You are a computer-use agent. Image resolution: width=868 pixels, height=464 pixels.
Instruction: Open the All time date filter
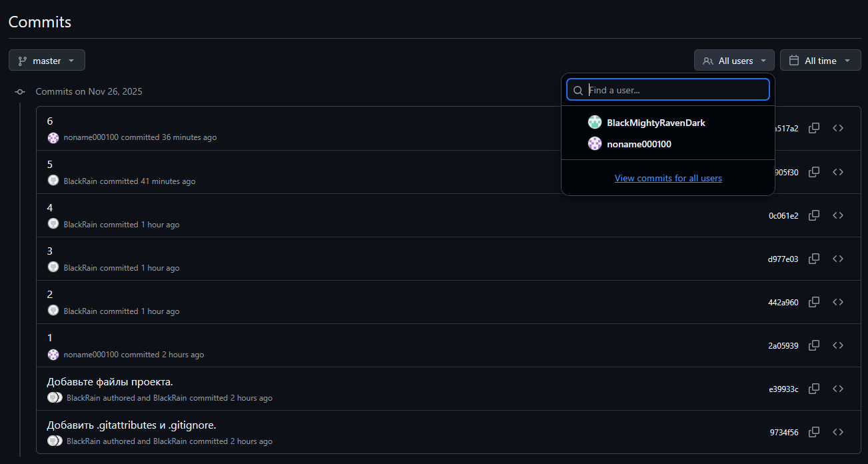(820, 61)
